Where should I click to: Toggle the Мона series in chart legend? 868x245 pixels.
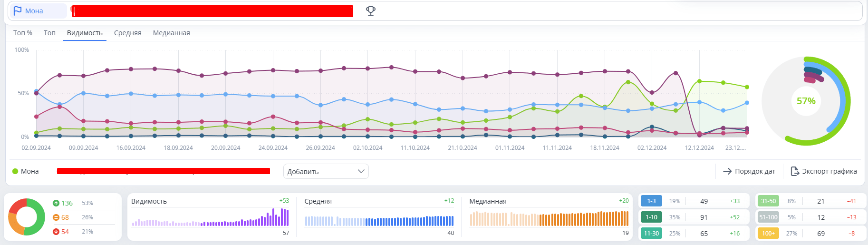[26, 171]
